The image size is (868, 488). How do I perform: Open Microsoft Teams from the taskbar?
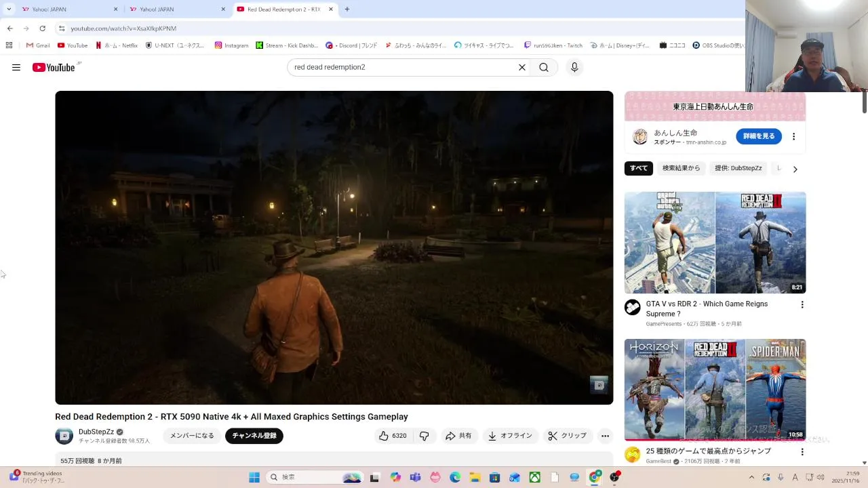click(415, 477)
